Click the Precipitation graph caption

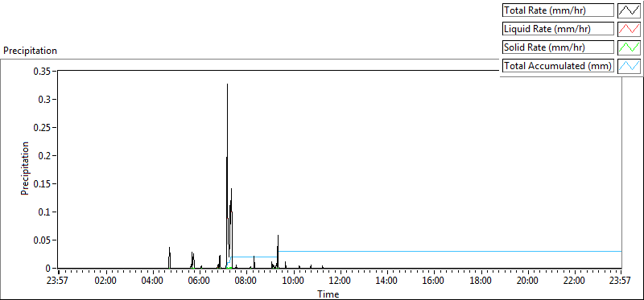click(31, 51)
